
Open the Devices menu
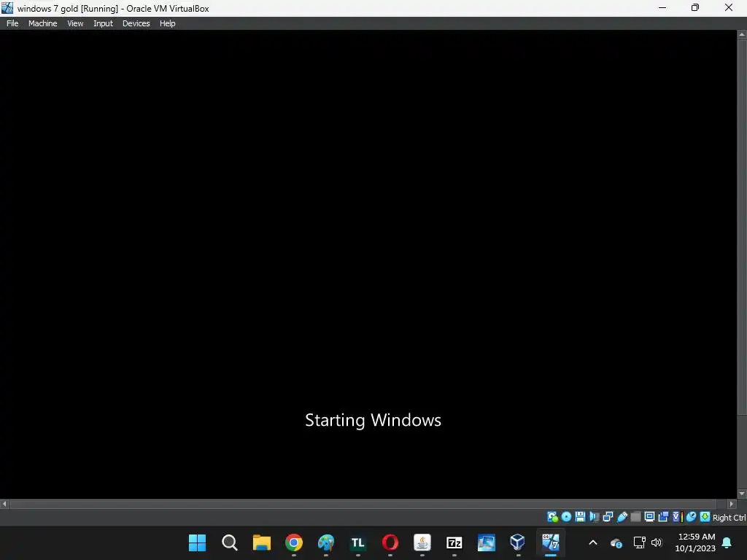pos(136,23)
